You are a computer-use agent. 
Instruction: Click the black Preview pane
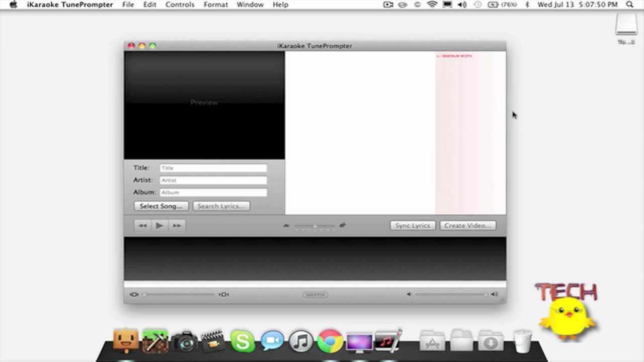204,105
